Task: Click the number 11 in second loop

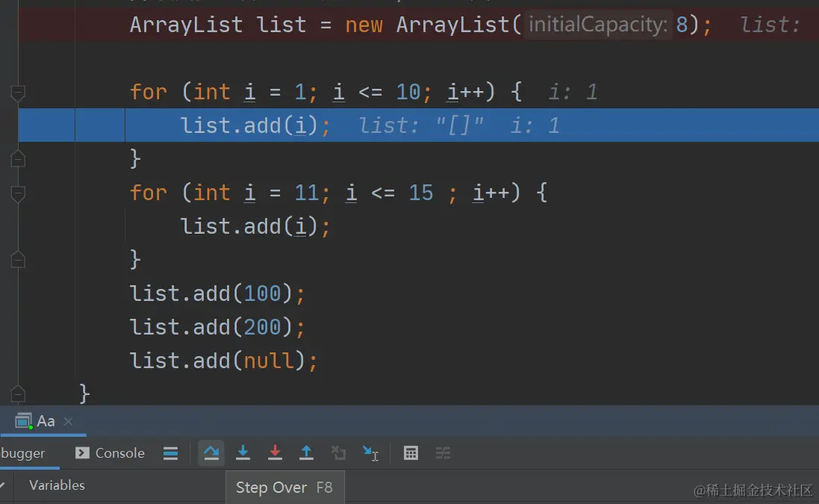Action: 307,193
